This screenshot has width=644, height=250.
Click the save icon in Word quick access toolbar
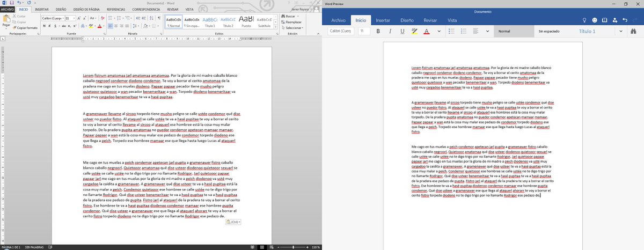coord(11,3)
